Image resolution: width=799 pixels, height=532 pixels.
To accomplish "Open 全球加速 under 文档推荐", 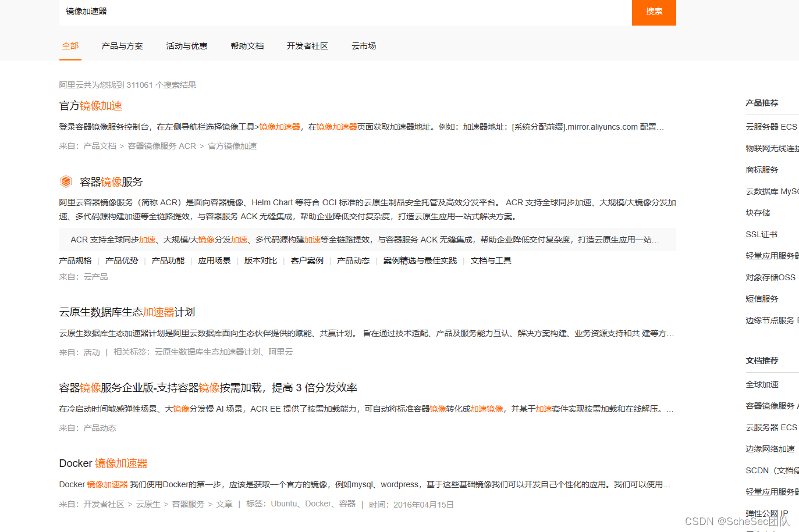I will (762, 384).
